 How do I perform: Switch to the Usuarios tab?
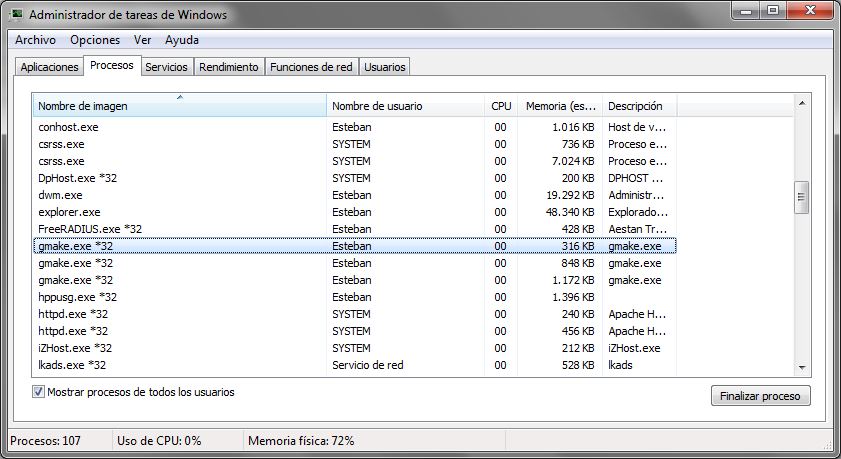[385, 67]
